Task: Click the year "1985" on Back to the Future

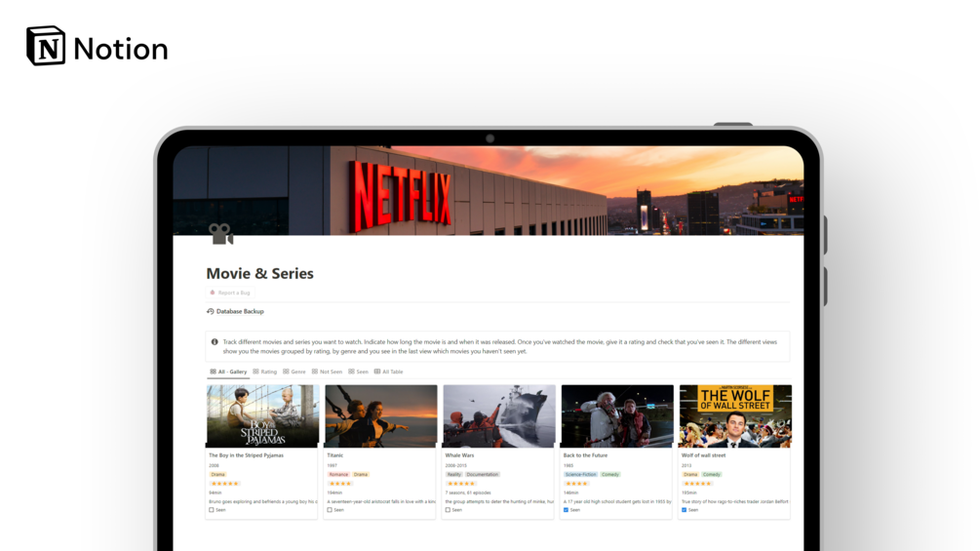Action: (568, 465)
